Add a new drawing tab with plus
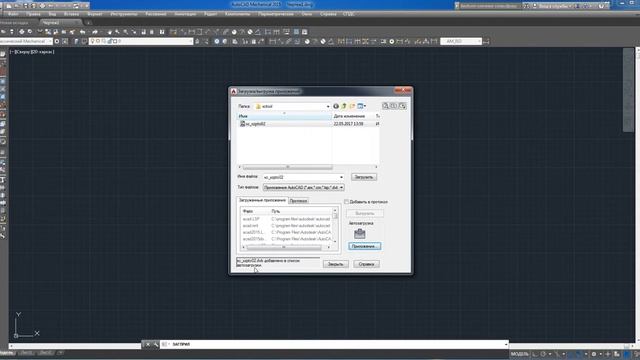 click(88, 23)
